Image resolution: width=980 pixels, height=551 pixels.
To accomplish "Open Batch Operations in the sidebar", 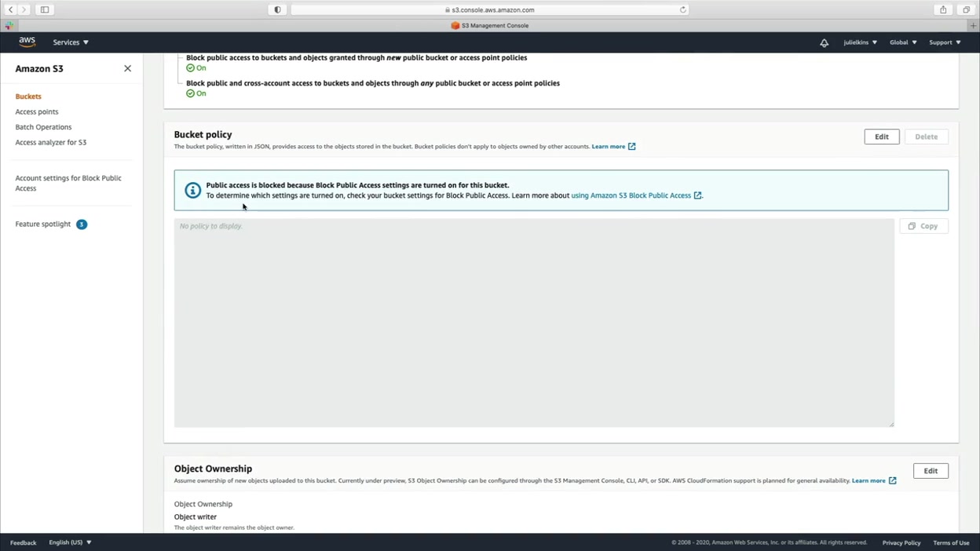I will (x=43, y=127).
